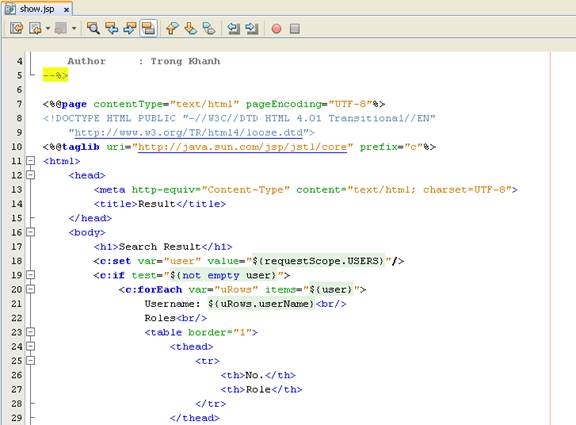Click Shift Line Left icon
The image size is (576, 425).
coord(233,28)
